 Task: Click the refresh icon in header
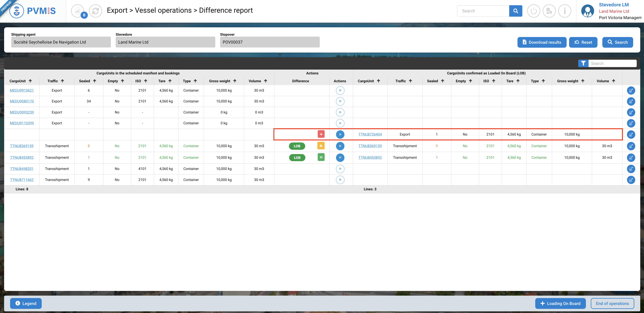(95, 11)
